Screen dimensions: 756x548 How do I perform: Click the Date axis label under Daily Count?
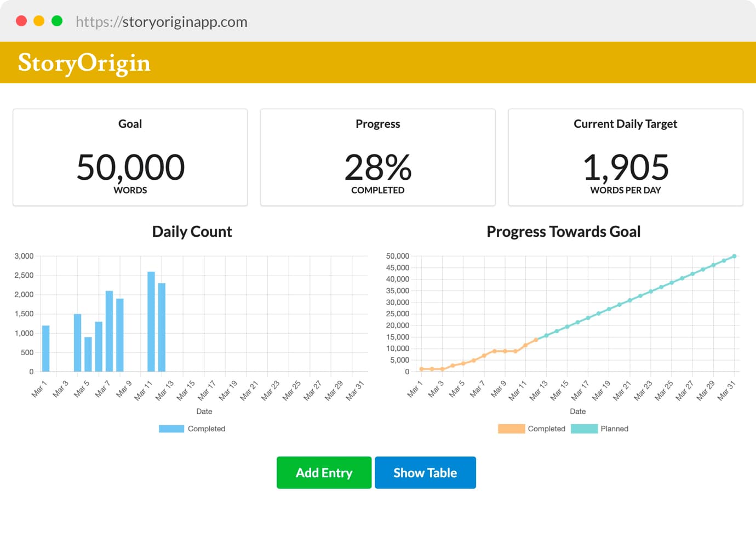[x=204, y=411]
